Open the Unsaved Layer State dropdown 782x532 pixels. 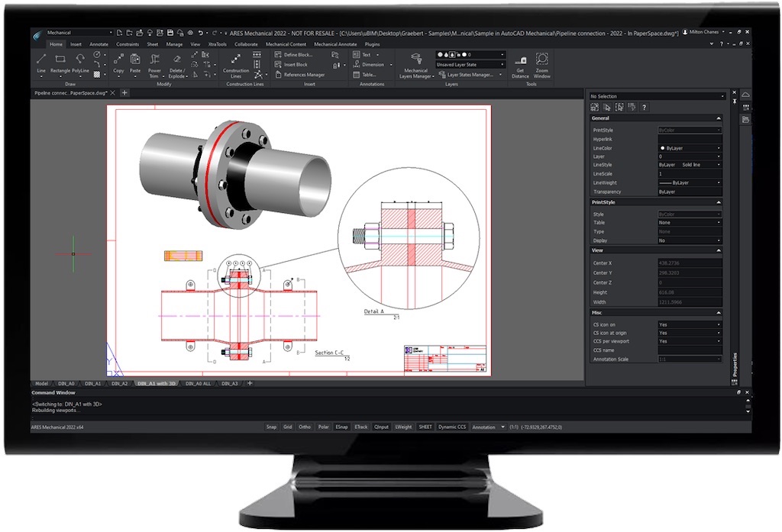tap(470, 64)
